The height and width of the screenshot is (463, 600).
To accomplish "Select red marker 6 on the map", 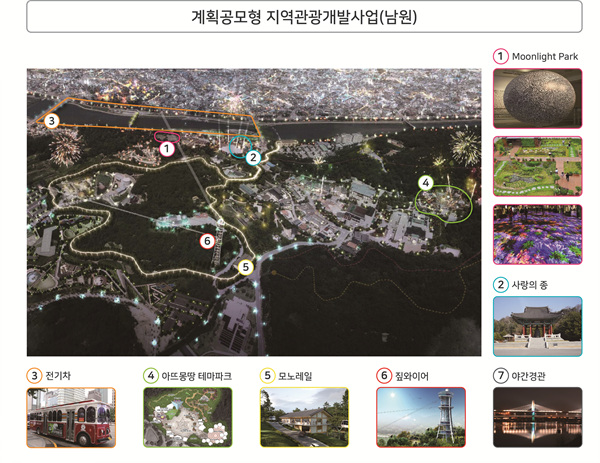I will click(x=207, y=240).
